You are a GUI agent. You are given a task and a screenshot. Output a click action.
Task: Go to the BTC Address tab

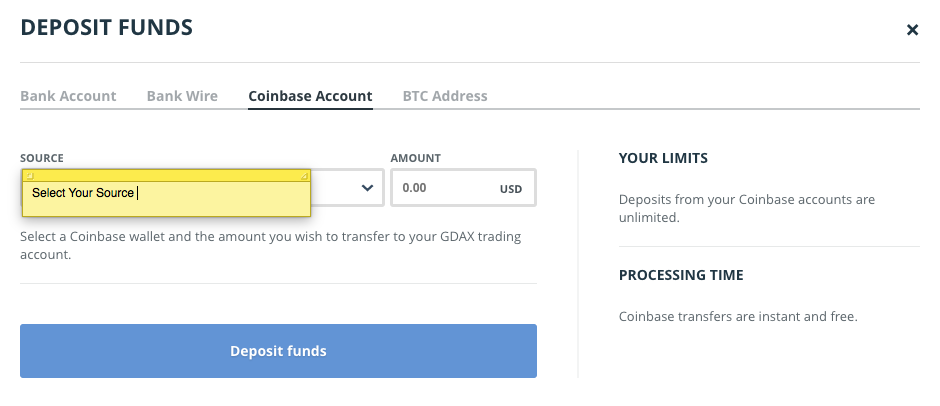pyautogui.click(x=445, y=96)
